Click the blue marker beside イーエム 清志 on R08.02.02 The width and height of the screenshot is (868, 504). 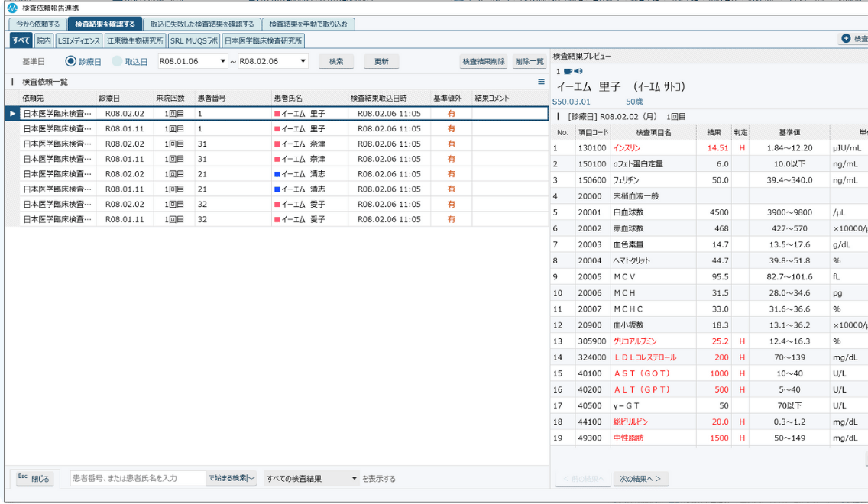pos(277,174)
